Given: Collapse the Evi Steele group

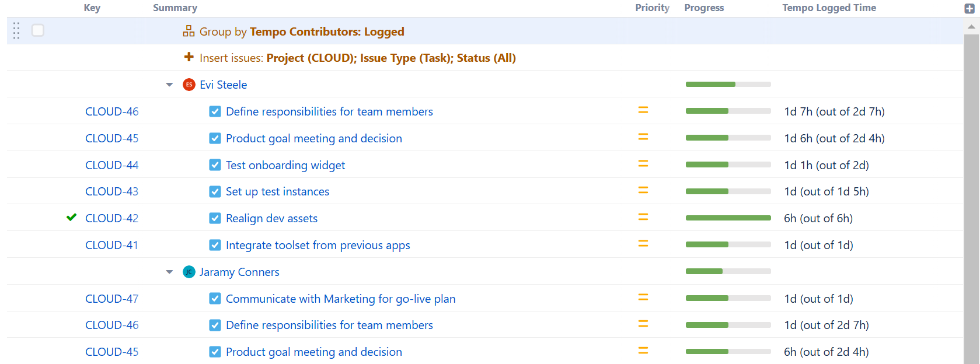Looking at the screenshot, I should pos(169,85).
